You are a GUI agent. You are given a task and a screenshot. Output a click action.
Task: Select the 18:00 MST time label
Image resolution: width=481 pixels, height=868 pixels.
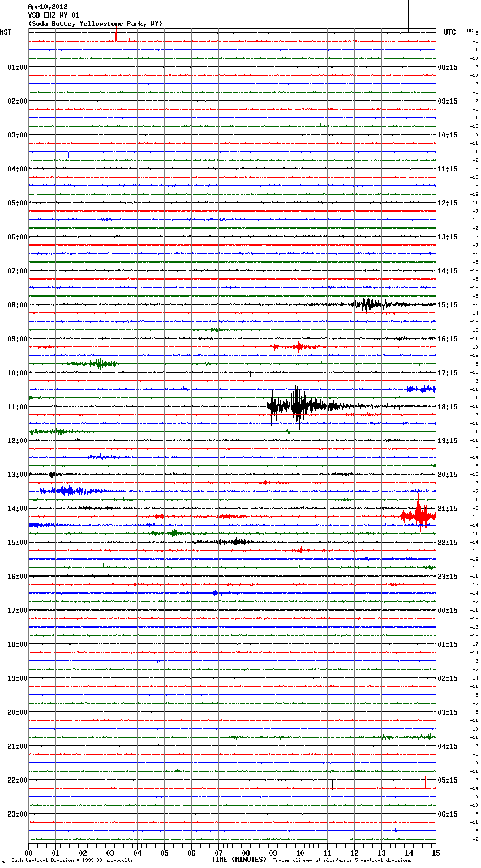pyautogui.click(x=17, y=644)
